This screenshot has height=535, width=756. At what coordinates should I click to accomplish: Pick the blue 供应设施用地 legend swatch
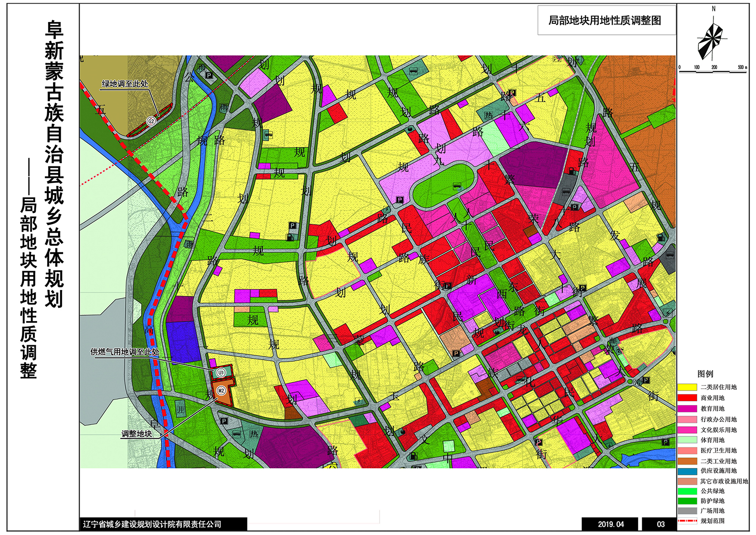pos(687,471)
